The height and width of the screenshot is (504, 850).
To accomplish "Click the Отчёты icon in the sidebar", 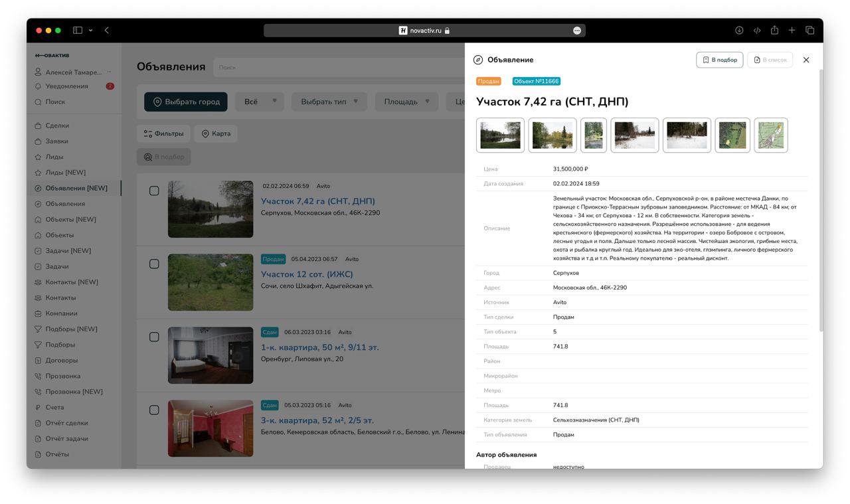I will click(x=38, y=454).
